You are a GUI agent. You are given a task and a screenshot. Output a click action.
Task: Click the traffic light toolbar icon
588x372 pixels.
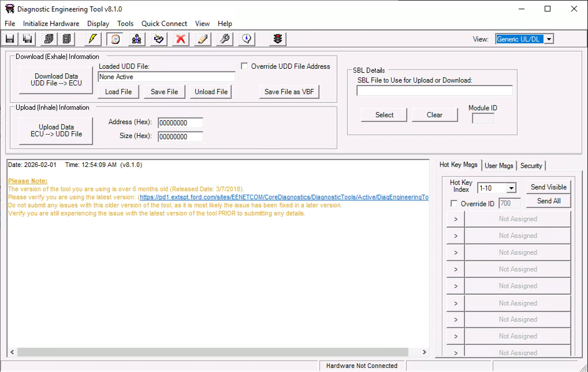[278, 39]
